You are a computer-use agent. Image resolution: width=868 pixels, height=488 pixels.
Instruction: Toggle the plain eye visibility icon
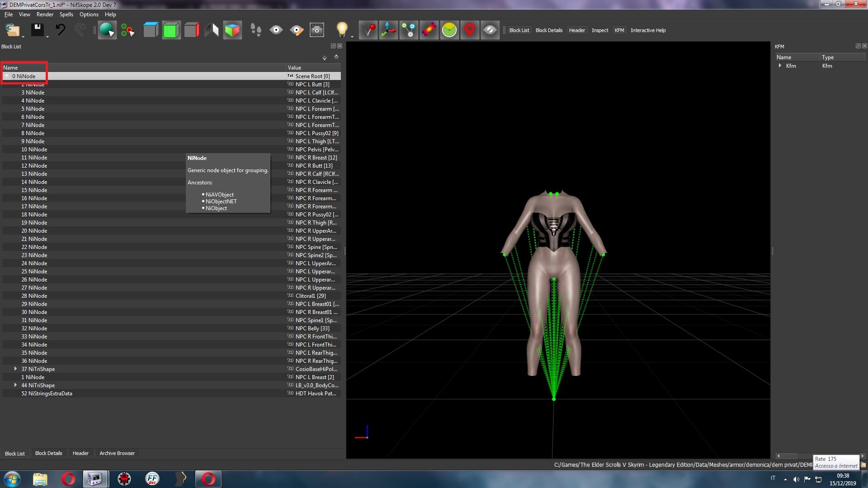click(276, 30)
